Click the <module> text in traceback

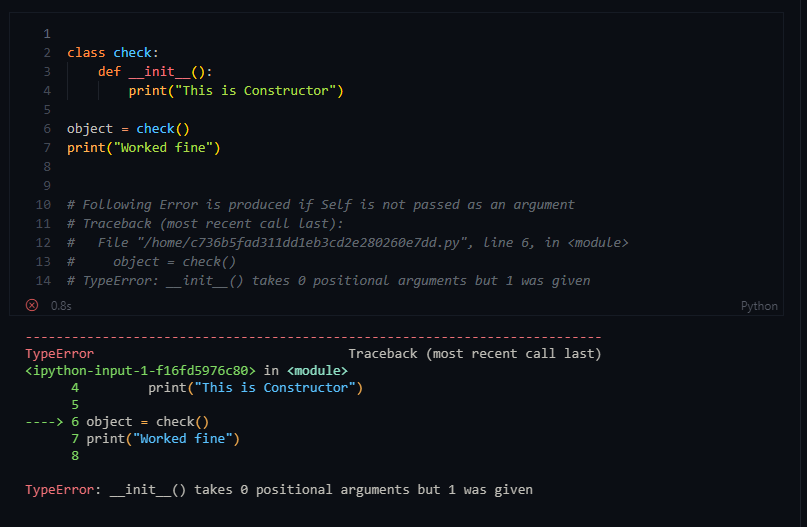[x=317, y=371]
